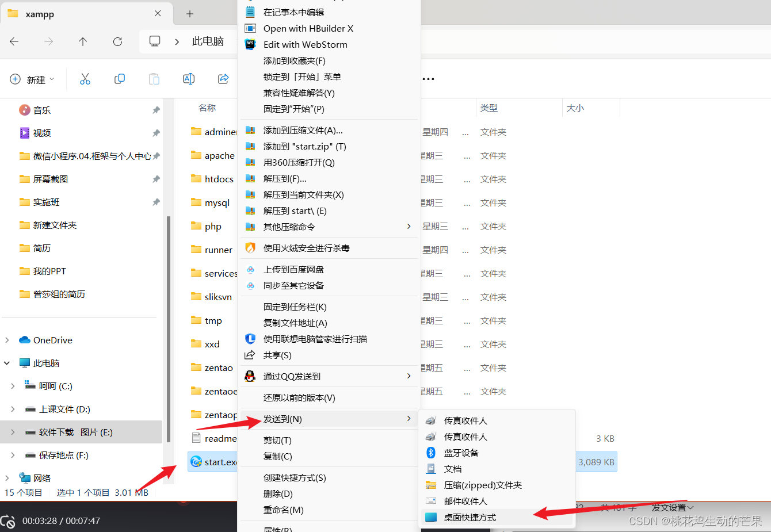The width and height of the screenshot is (771, 532).
Task: Click the Copy icon in toolbar
Action: (x=120, y=79)
